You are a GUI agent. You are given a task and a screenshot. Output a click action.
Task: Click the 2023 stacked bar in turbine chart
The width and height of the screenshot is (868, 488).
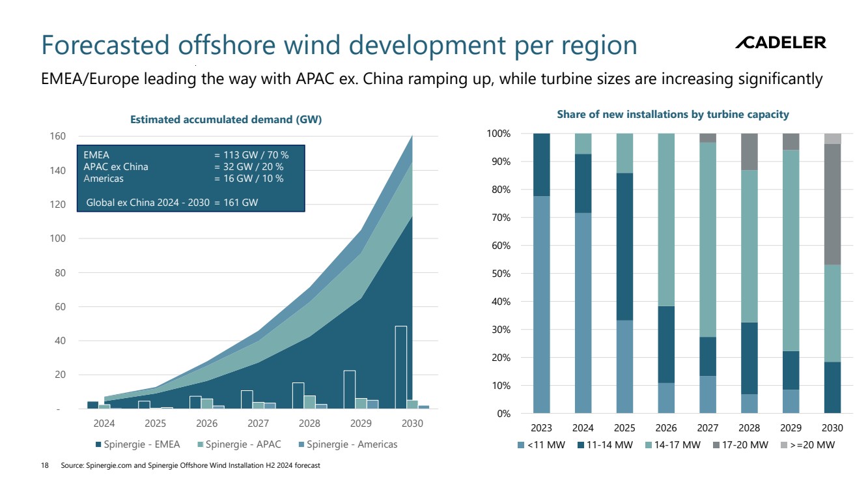pos(541,273)
